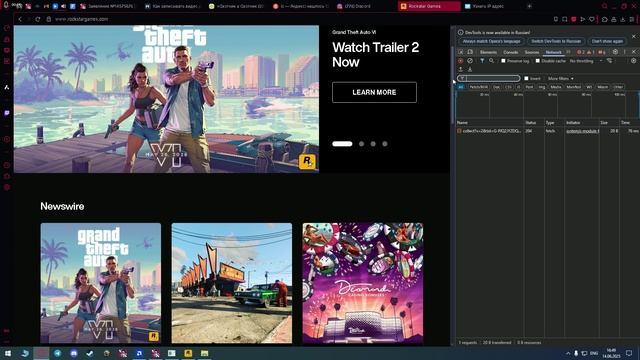Open the network search magnifier
This screenshot has height=360, width=640.
[x=491, y=61]
